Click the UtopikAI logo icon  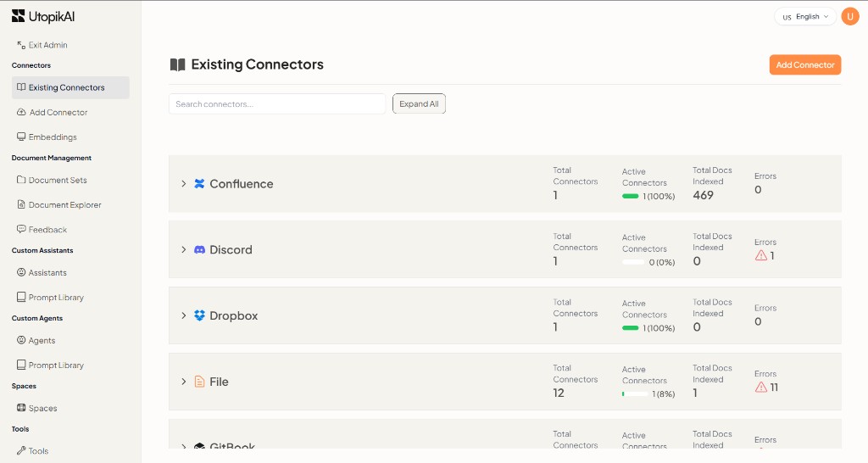pos(19,16)
